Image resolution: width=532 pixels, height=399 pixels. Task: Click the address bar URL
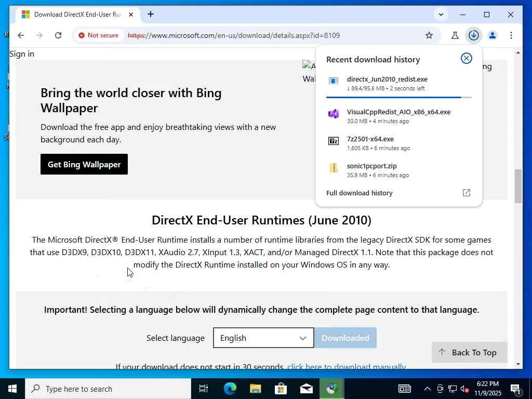(234, 35)
